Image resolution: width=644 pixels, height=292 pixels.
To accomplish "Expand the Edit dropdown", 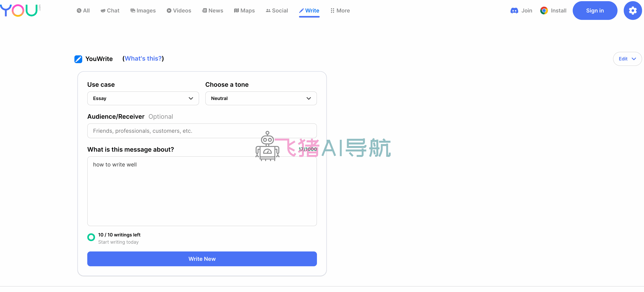I will (x=627, y=58).
